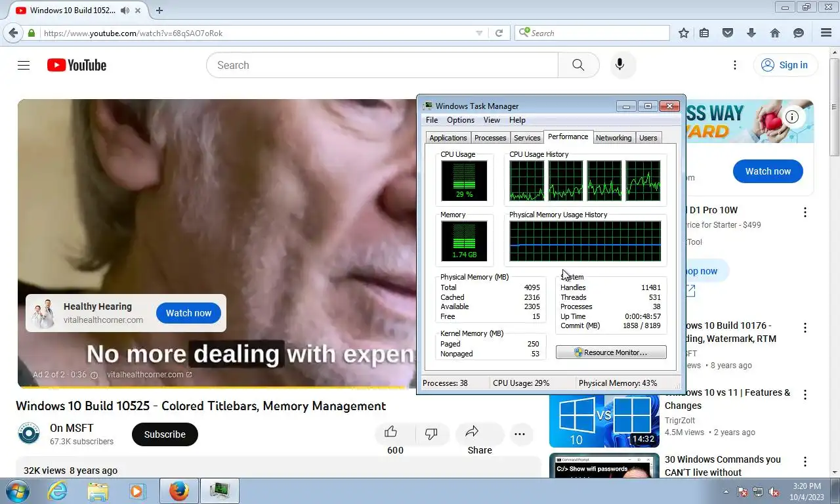Switch to the Users tab
840x504 pixels.
[648, 138]
